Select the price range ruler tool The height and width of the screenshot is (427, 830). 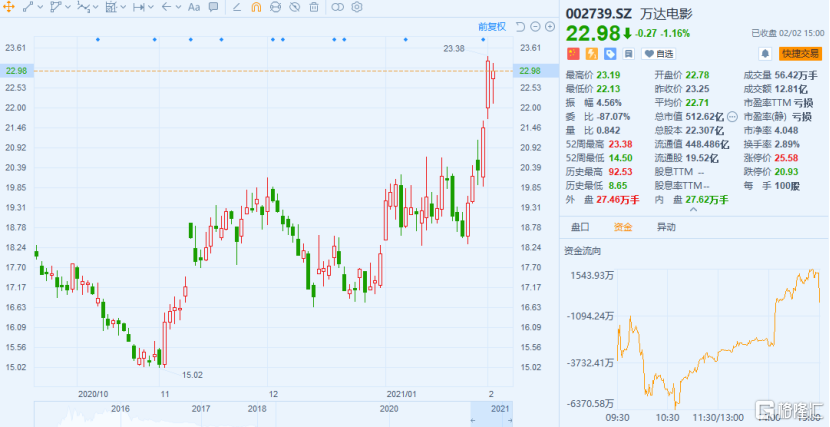[139, 7]
